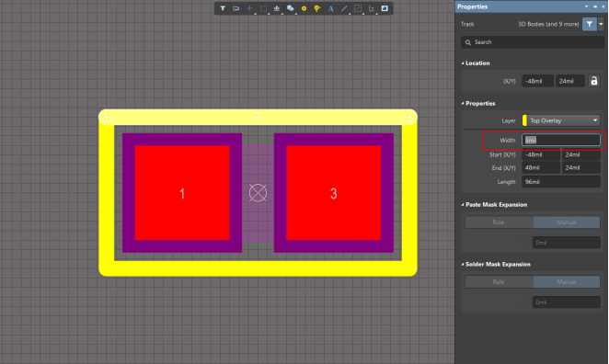Toggle the location lock icon
This screenshot has width=609, height=364.
click(x=594, y=81)
